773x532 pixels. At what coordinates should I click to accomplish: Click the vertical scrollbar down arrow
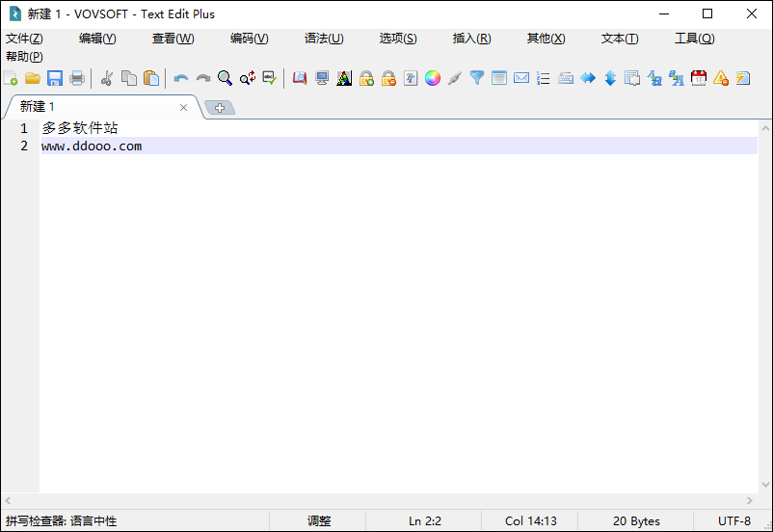[765, 485]
